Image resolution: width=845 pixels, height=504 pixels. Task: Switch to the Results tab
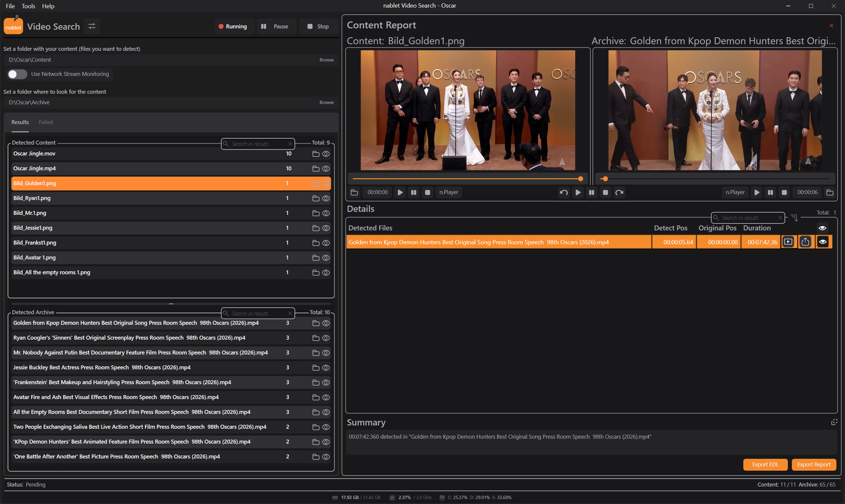(20, 122)
